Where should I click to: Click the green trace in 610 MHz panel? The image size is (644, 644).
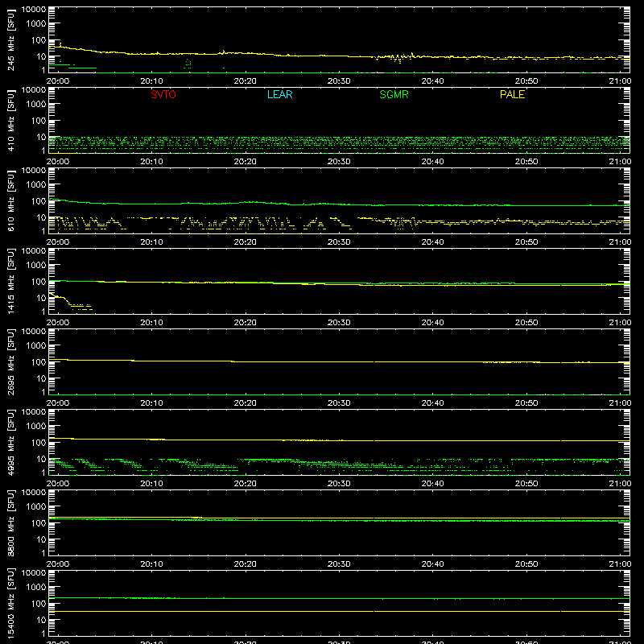(339, 204)
